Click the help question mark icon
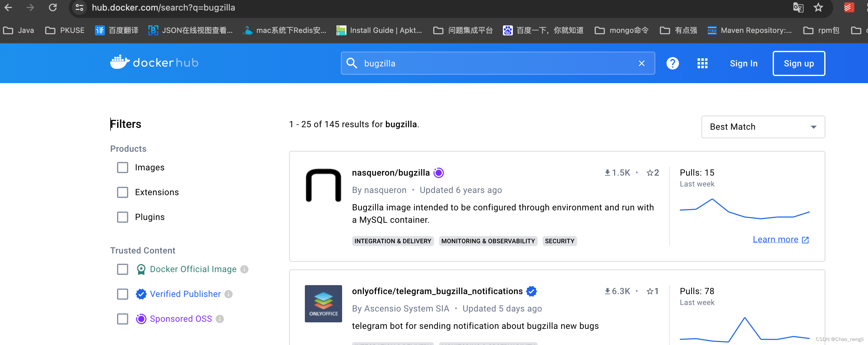The width and height of the screenshot is (868, 345). pos(673,63)
